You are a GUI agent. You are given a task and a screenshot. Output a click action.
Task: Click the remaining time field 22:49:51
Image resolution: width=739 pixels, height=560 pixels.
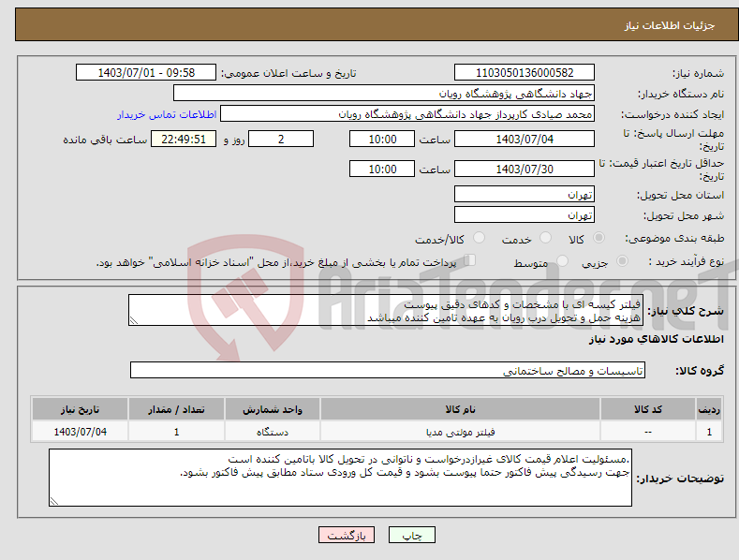coord(184,139)
